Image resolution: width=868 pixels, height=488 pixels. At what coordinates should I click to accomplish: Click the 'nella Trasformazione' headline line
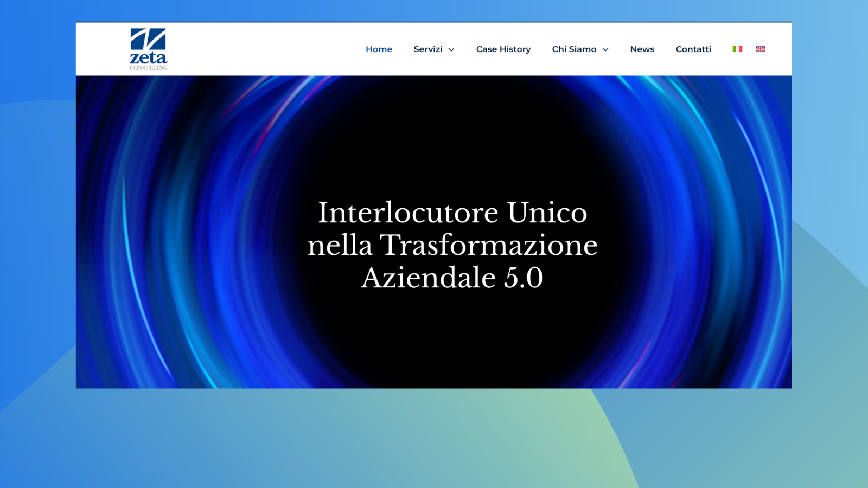[452, 245]
